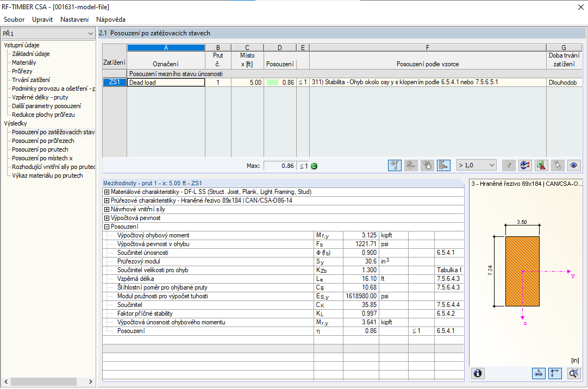Click column A header
The height and width of the screenshot is (389, 588).
(x=166, y=48)
